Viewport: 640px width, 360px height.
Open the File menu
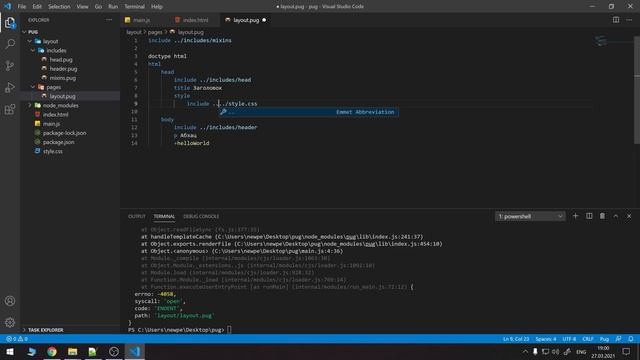coord(22,7)
